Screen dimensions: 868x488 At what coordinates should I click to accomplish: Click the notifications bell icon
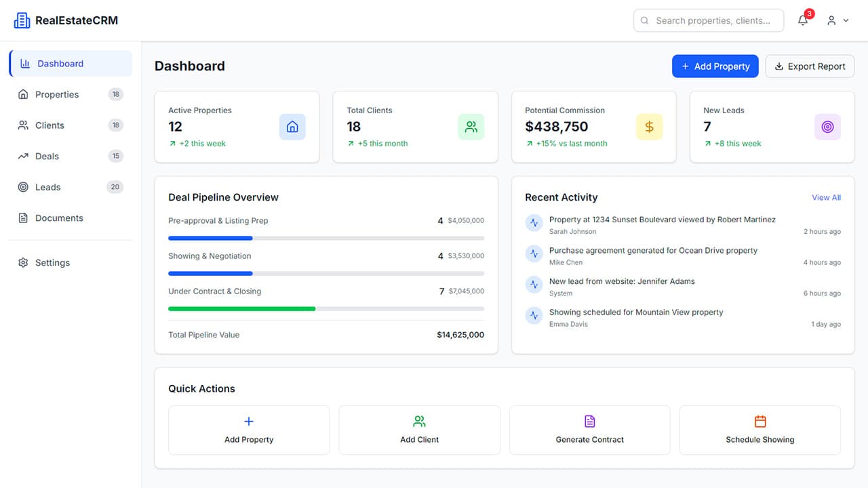(803, 20)
